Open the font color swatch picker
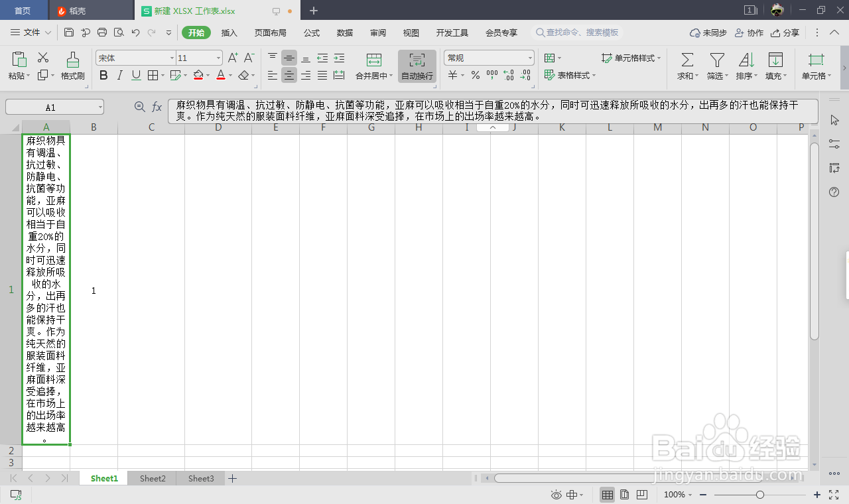This screenshot has height=504, width=849. pyautogui.click(x=222, y=75)
